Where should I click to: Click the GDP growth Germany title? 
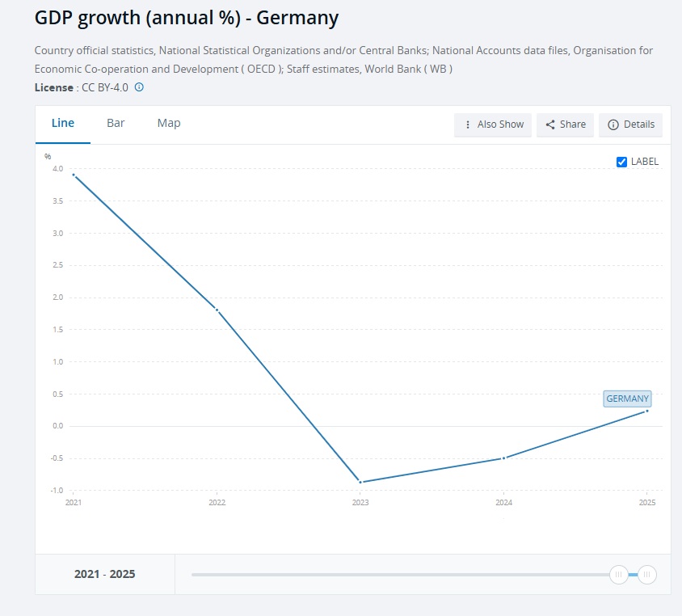tap(186, 19)
